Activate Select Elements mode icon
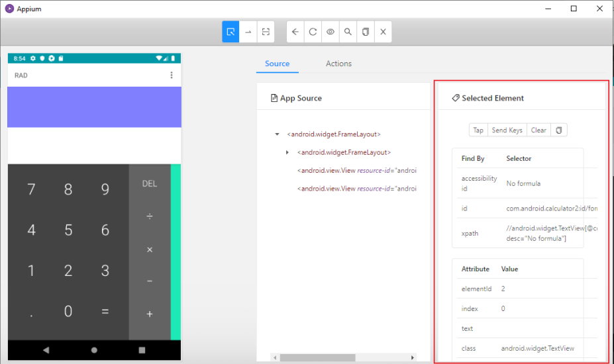 pos(230,32)
